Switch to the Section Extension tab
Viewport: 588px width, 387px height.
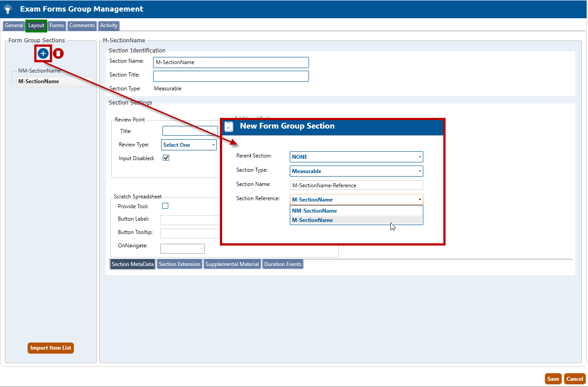tap(179, 264)
